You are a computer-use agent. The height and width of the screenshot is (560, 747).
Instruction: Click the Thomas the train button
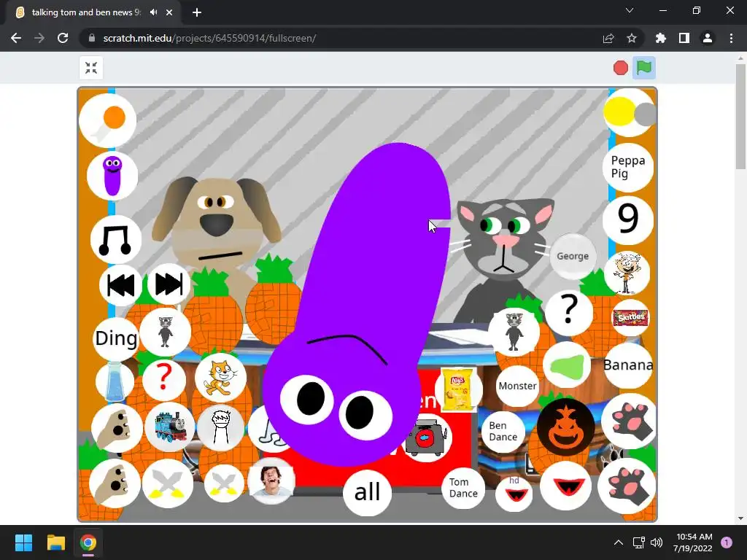click(170, 427)
